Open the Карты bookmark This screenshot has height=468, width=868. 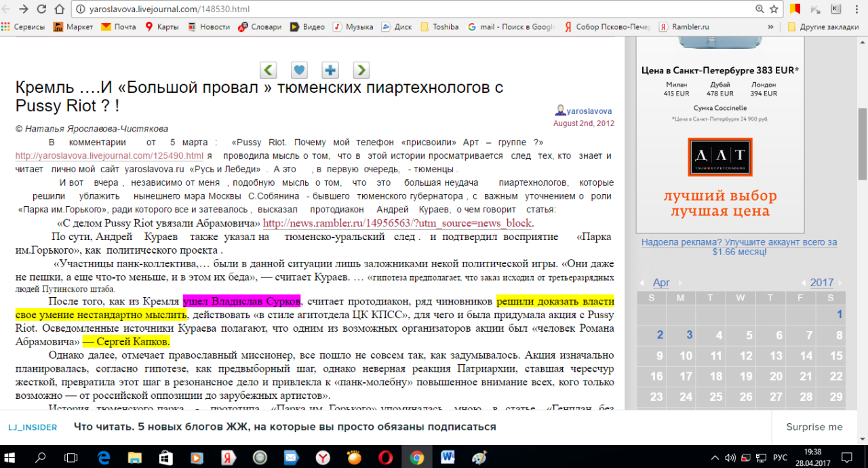[x=161, y=27]
